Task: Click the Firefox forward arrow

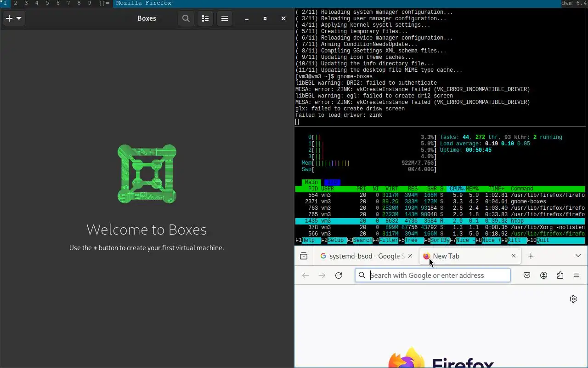Action: 322,276
